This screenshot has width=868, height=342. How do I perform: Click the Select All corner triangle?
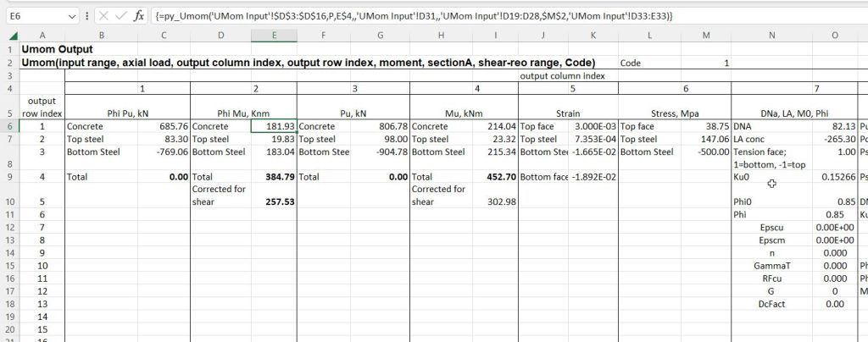[x=8, y=34]
